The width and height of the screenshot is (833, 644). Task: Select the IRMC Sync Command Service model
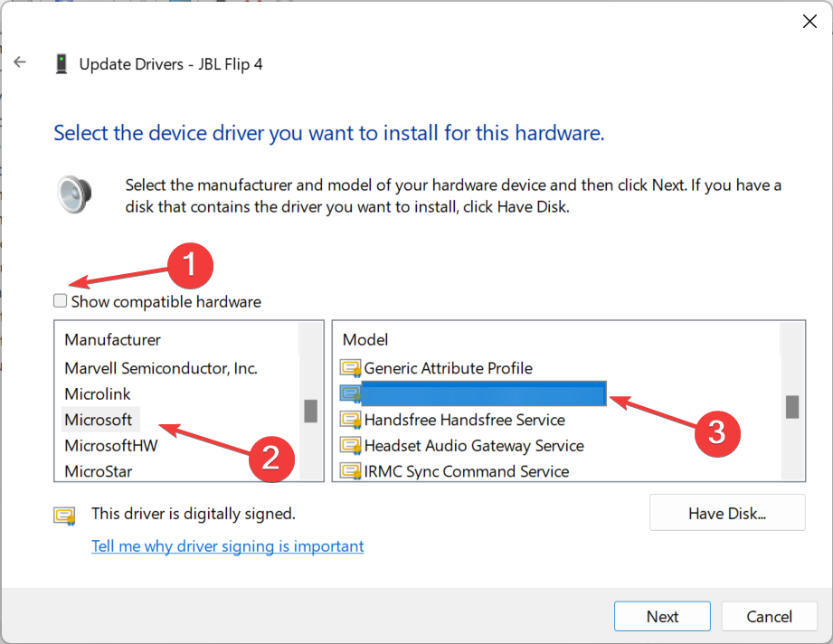pyautogui.click(x=467, y=470)
